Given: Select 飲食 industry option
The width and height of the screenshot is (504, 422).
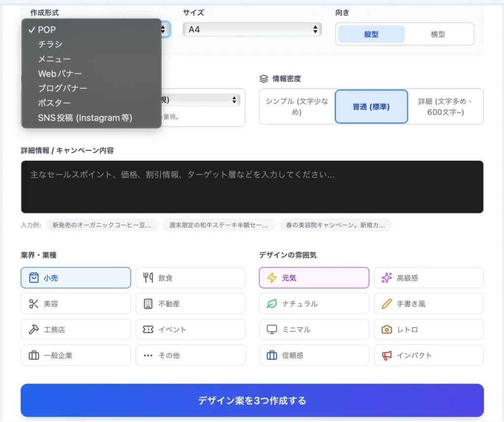Looking at the screenshot, I should [190, 278].
